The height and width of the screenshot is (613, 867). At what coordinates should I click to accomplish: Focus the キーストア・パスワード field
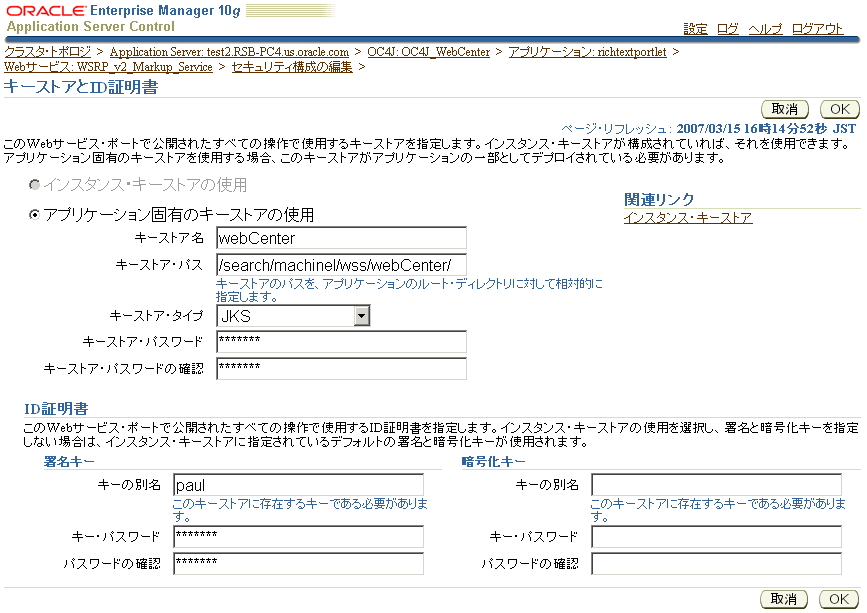coord(341,342)
